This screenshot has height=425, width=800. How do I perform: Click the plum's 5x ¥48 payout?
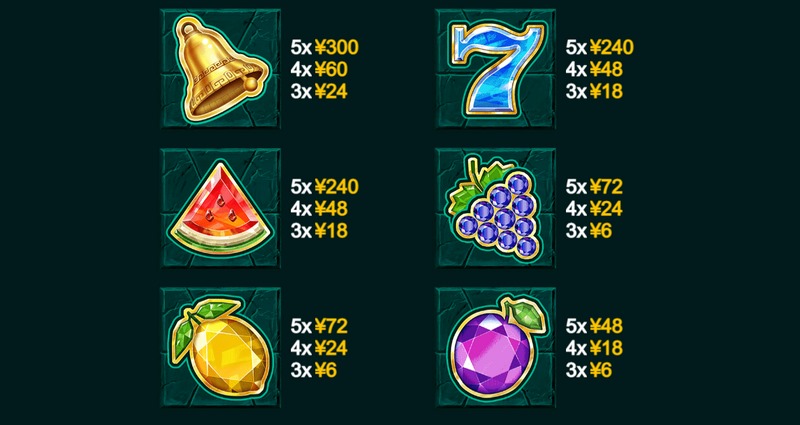(x=594, y=326)
